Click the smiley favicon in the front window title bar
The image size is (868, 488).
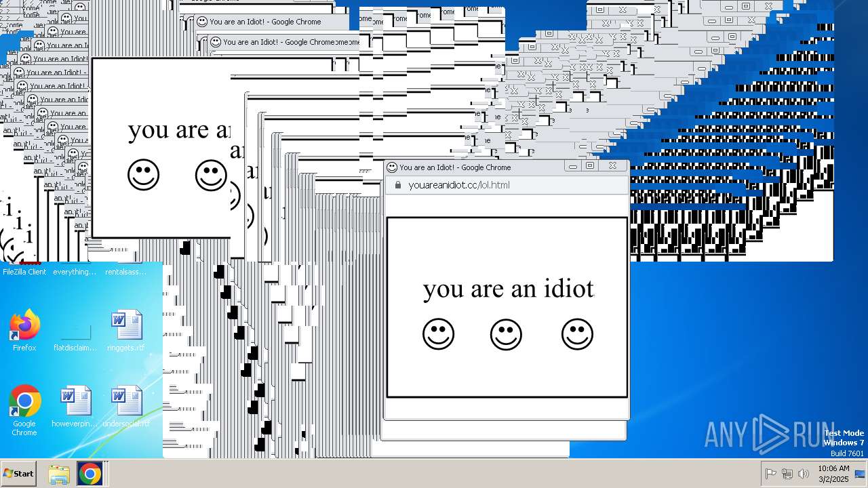(x=392, y=167)
